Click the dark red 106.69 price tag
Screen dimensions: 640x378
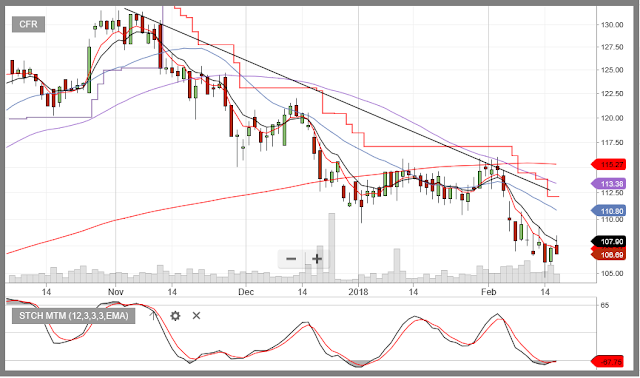tap(609, 255)
